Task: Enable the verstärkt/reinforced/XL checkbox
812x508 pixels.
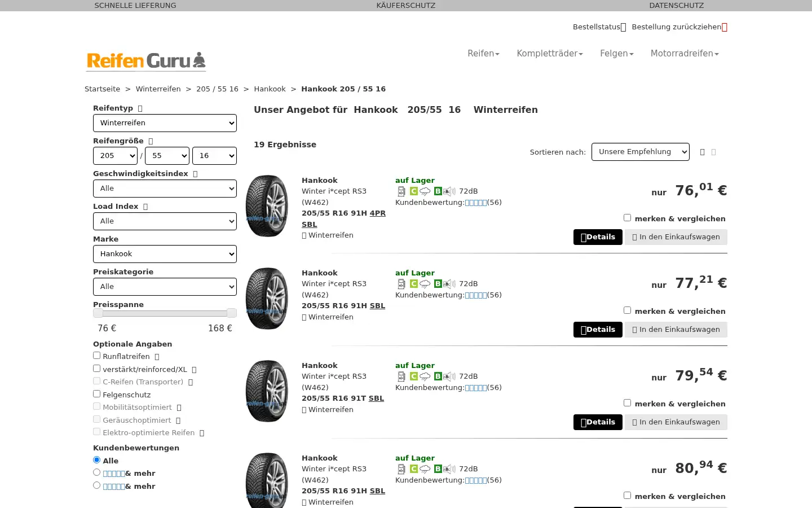Action: [96, 369]
